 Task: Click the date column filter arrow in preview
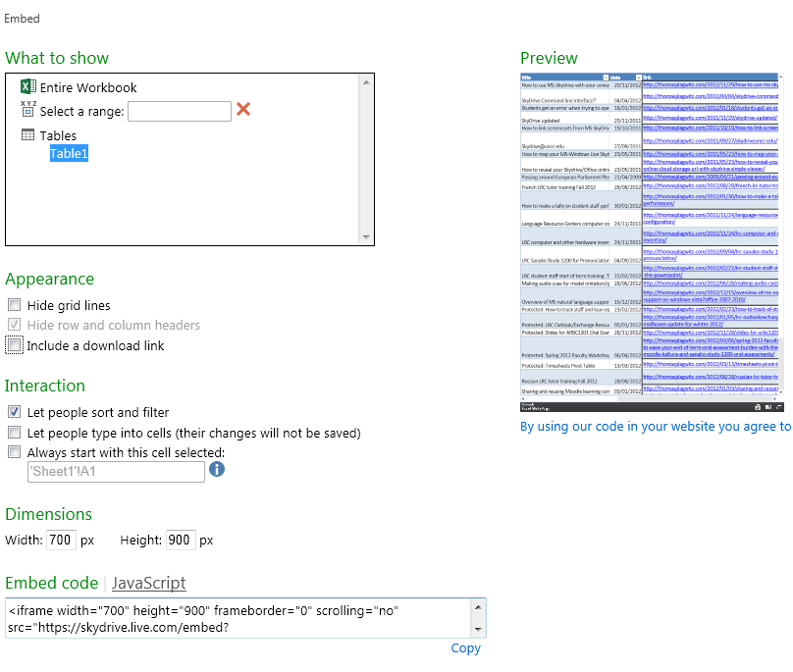(x=637, y=77)
